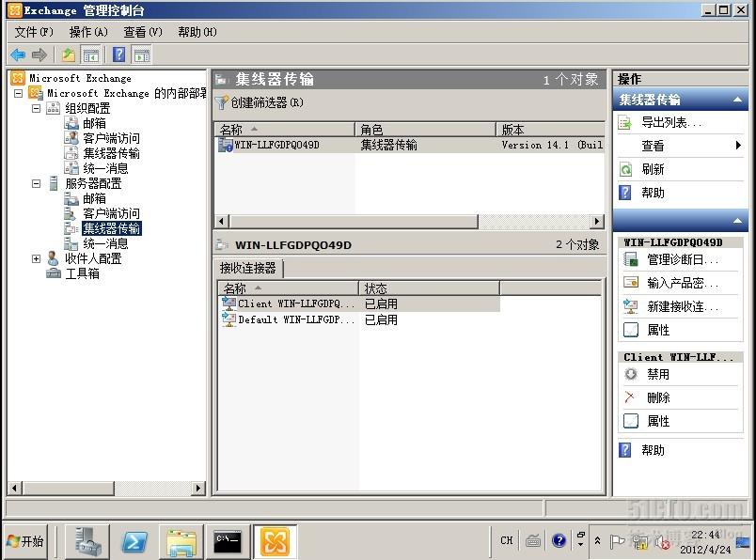Screen dimensions: 756x560
Task: Sort connectors by 状态 column
Action: tap(429, 288)
